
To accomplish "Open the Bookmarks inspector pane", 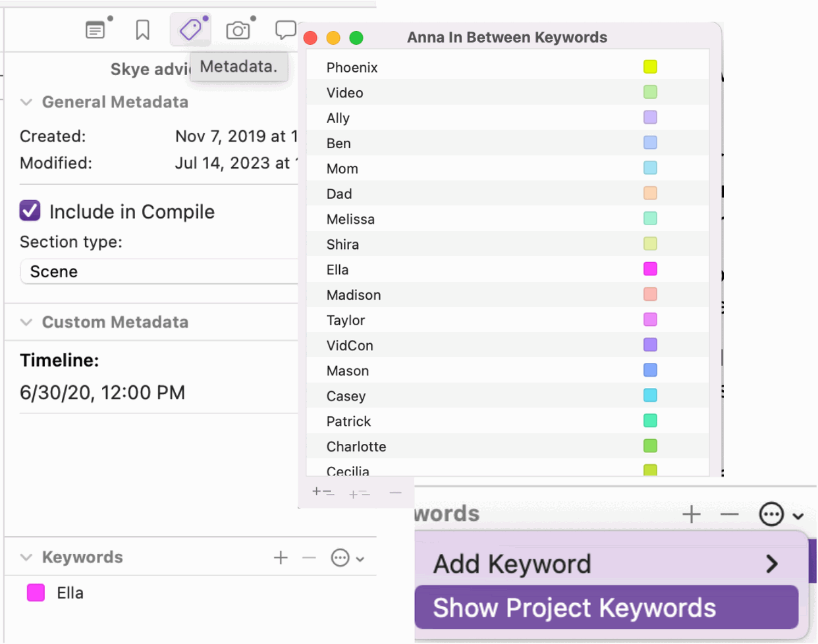I will tap(142, 29).
